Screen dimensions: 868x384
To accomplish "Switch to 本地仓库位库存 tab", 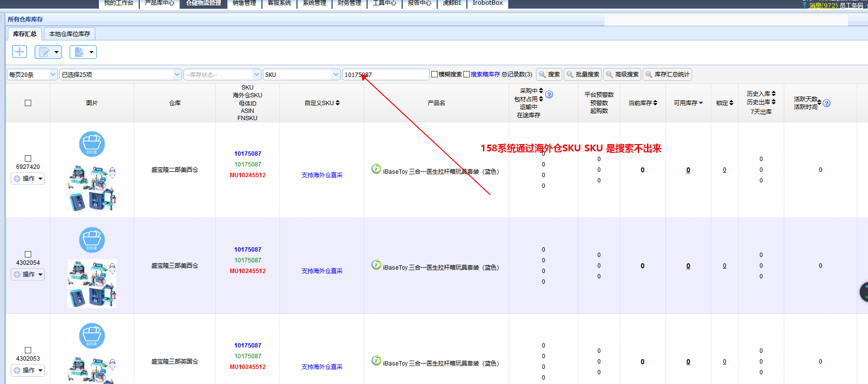I will [x=70, y=34].
